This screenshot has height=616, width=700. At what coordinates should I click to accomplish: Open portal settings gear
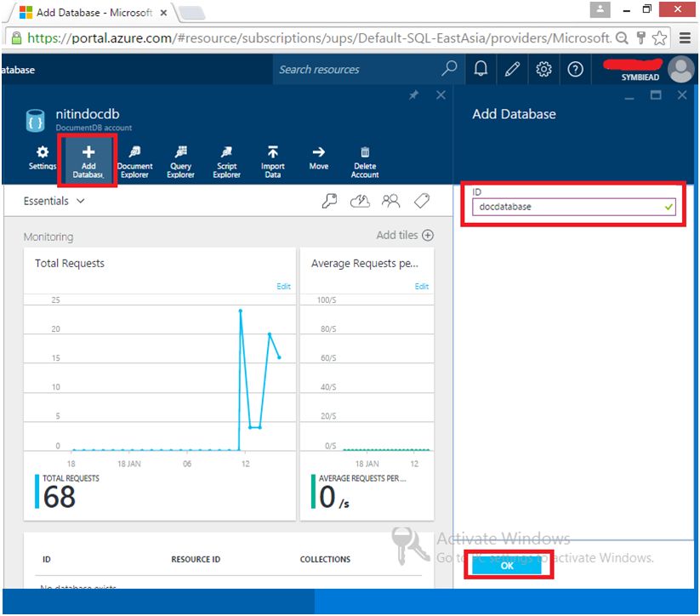tap(543, 69)
